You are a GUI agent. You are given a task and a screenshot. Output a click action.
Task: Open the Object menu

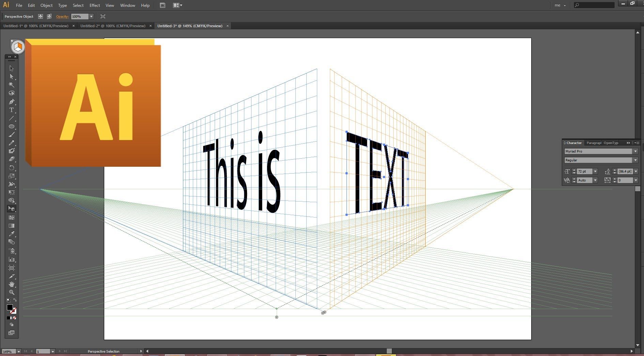point(46,5)
